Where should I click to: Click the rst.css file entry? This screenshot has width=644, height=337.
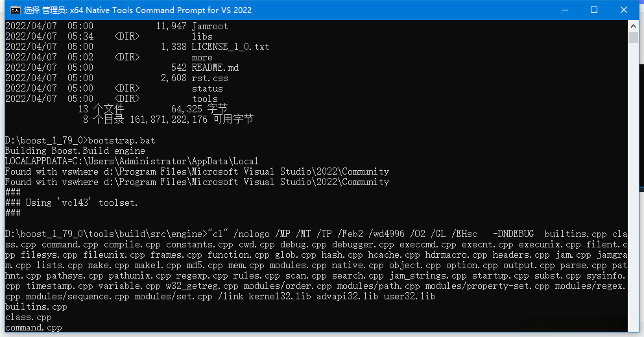point(209,78)
